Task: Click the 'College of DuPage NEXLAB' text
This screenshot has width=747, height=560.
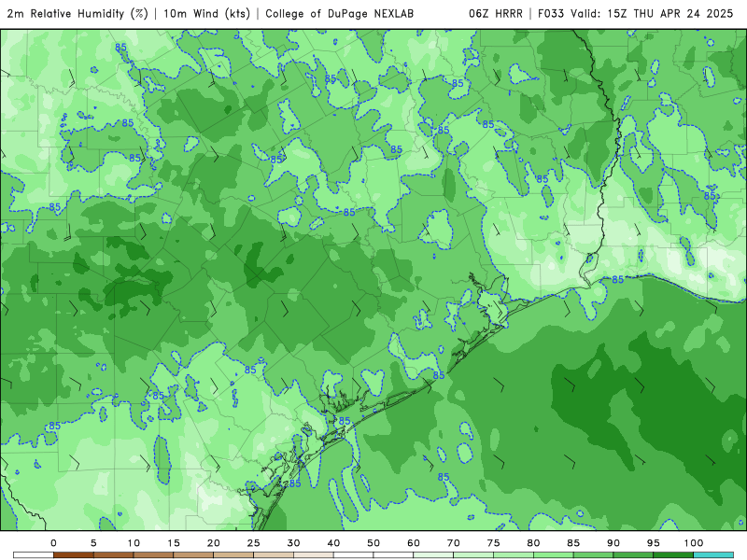Action: coord(339,14)
